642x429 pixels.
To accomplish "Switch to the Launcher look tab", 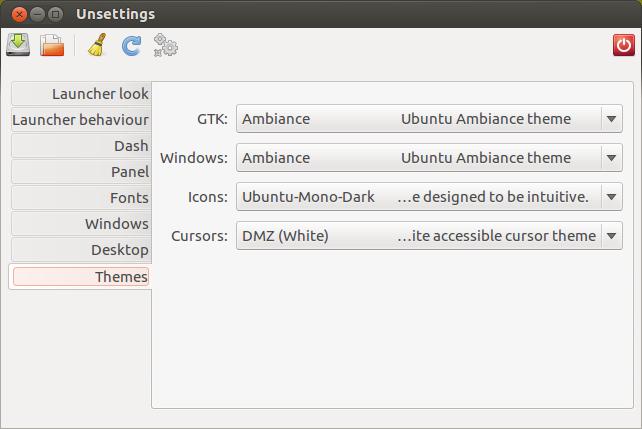I will (x=81, y=94).
